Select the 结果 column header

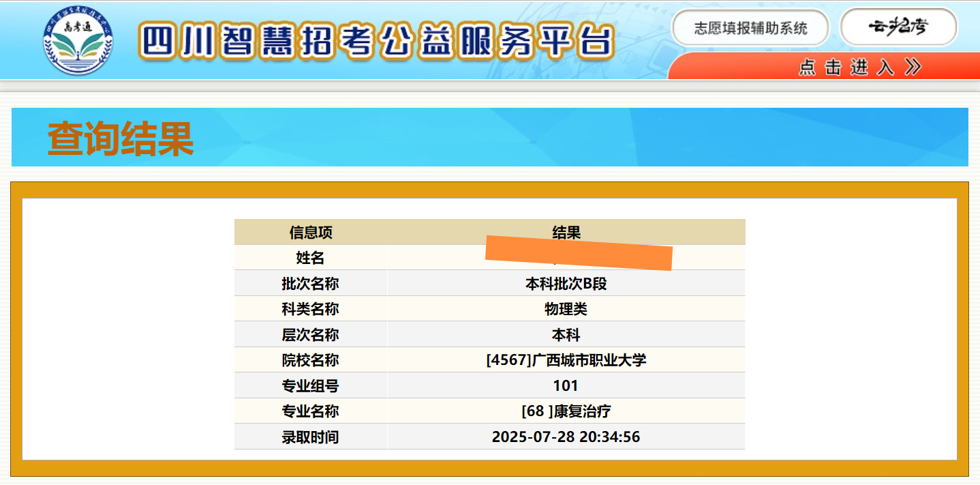click(x=566, y=233)
